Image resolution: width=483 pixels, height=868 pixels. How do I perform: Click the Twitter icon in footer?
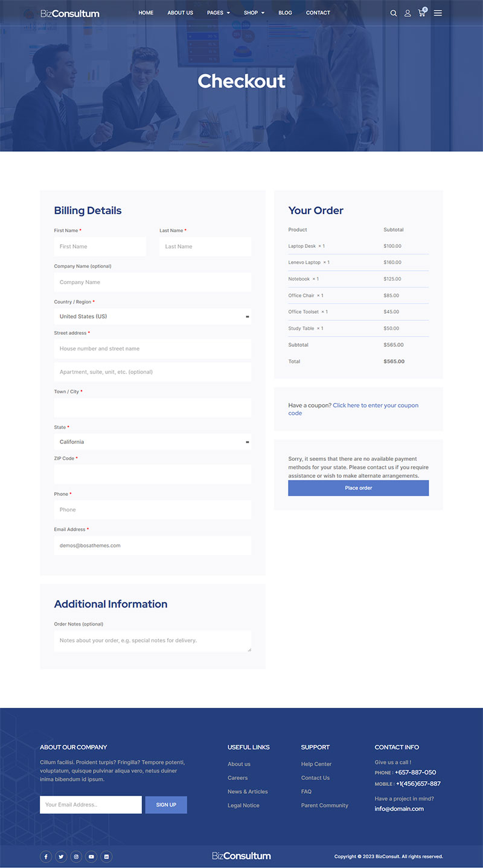click(61, 857)
